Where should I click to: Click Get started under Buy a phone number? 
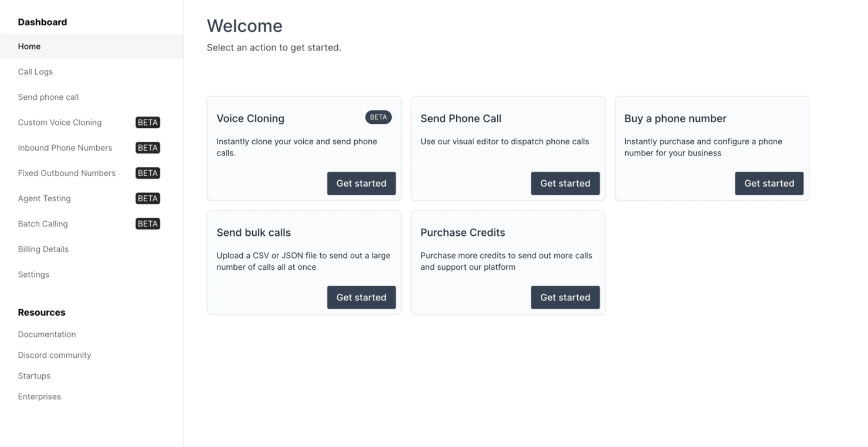point(769,183)
